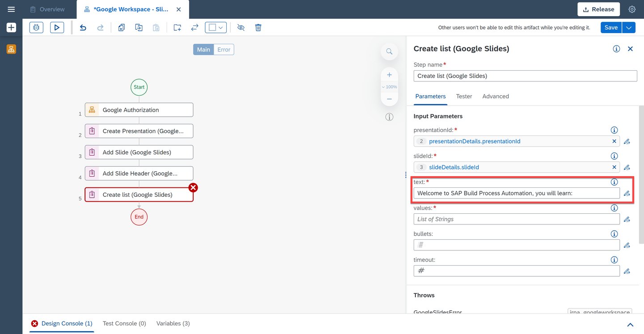Click the timeout number field
644x334 pixels.
(x=517, y=271)
